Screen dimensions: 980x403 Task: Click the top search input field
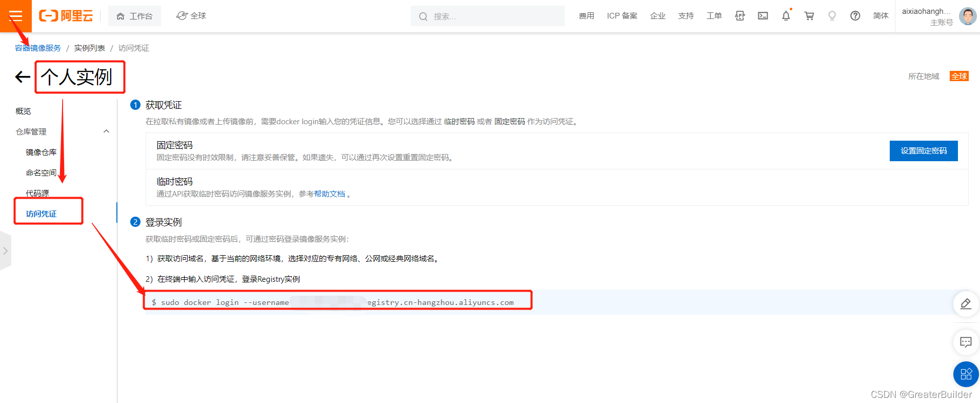click(487, 16)
